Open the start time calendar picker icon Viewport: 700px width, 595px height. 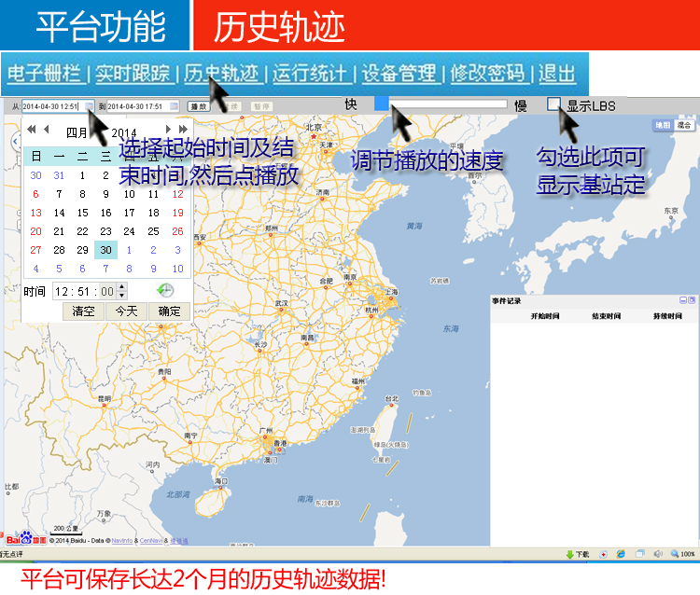(88, 106)
